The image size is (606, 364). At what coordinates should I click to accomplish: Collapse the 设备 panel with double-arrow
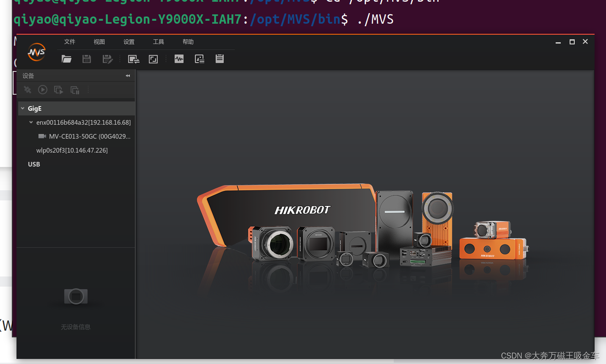click(128, 76)
